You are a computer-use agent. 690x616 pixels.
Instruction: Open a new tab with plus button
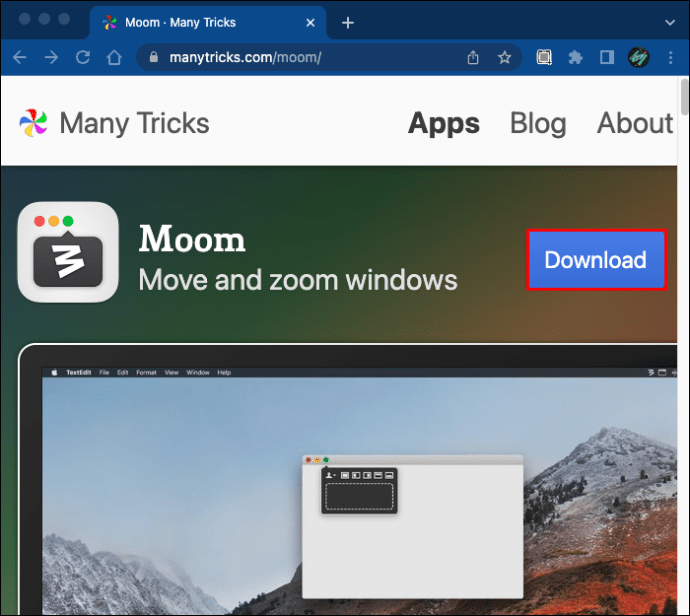[x=348, y=22]
